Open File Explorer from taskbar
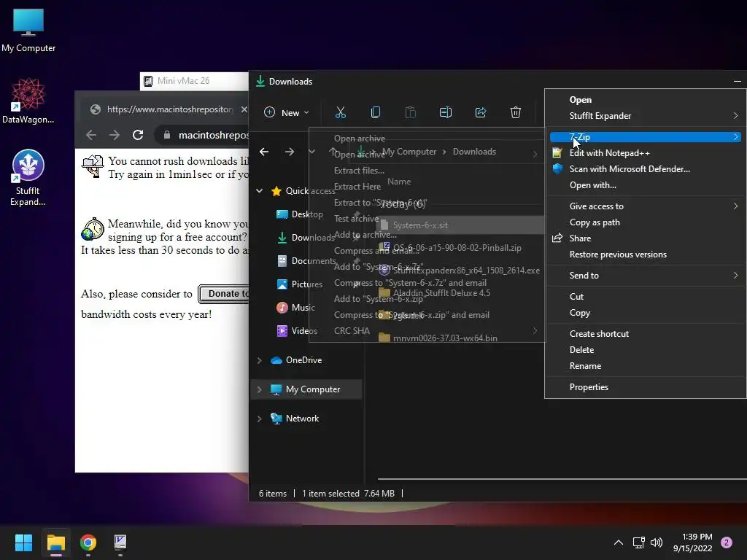This screenshot has height=560, width=747. point(55,542)
